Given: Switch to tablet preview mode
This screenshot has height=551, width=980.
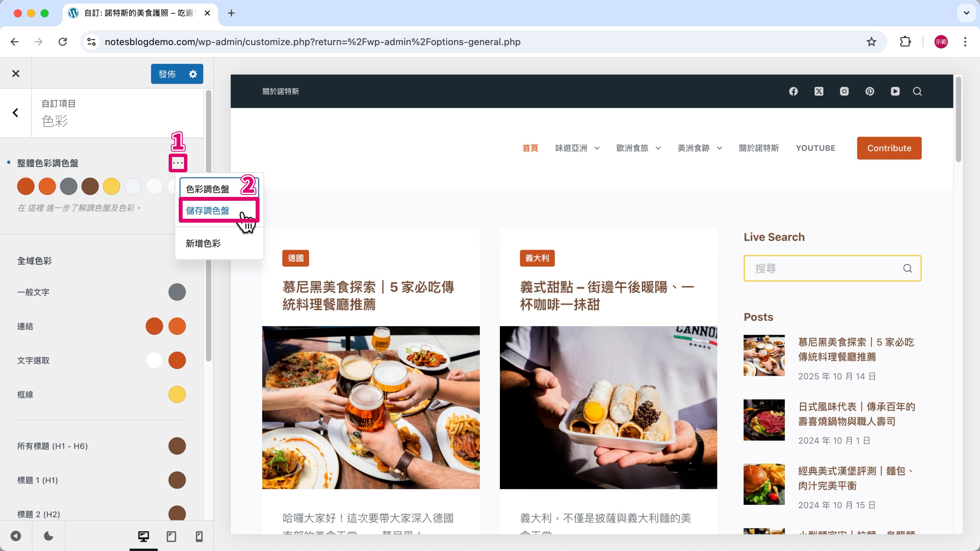Looking at the screenshot, I should tap(171, 536).
